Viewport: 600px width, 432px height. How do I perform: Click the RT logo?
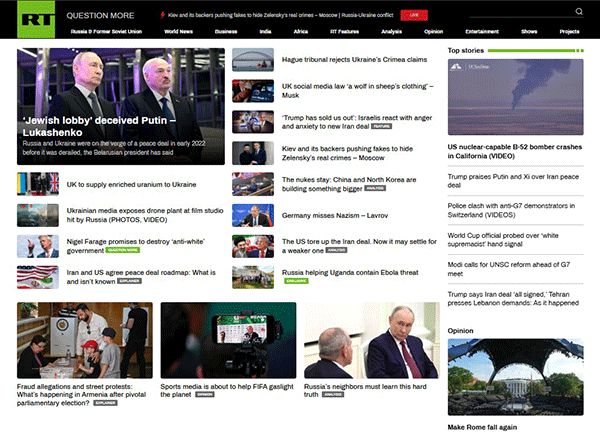click(36, 19)
